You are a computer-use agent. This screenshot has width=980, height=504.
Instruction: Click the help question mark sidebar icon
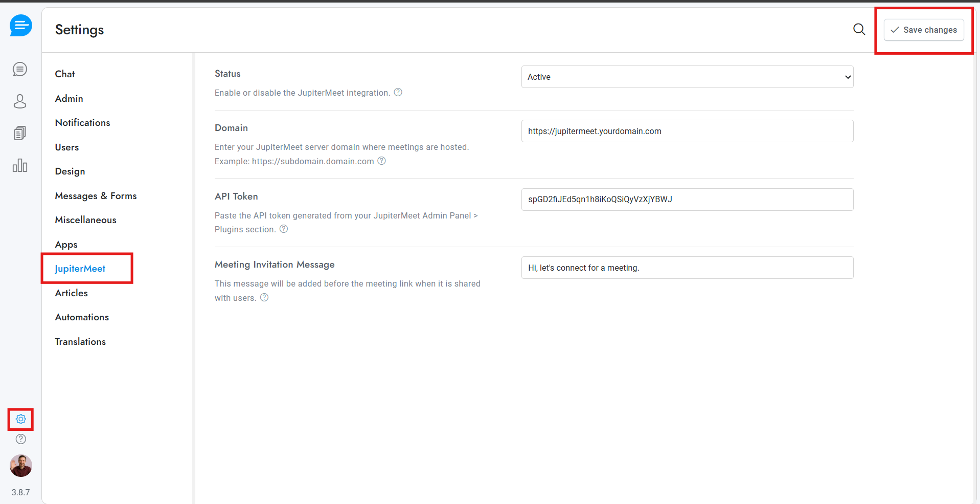click(x=21, y=439)
